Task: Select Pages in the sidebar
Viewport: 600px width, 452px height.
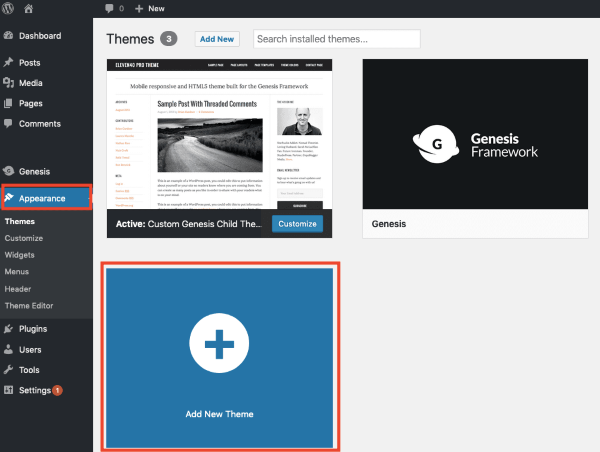Action: point(30,103)
